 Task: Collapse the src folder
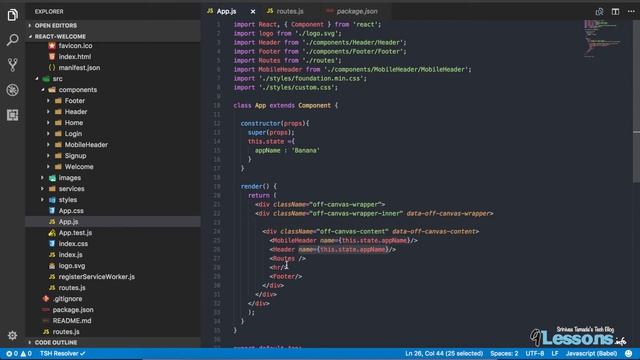57,79
